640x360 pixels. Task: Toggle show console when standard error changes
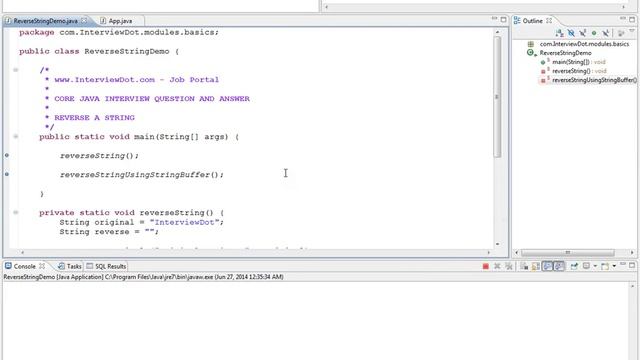tap(559, 266)
